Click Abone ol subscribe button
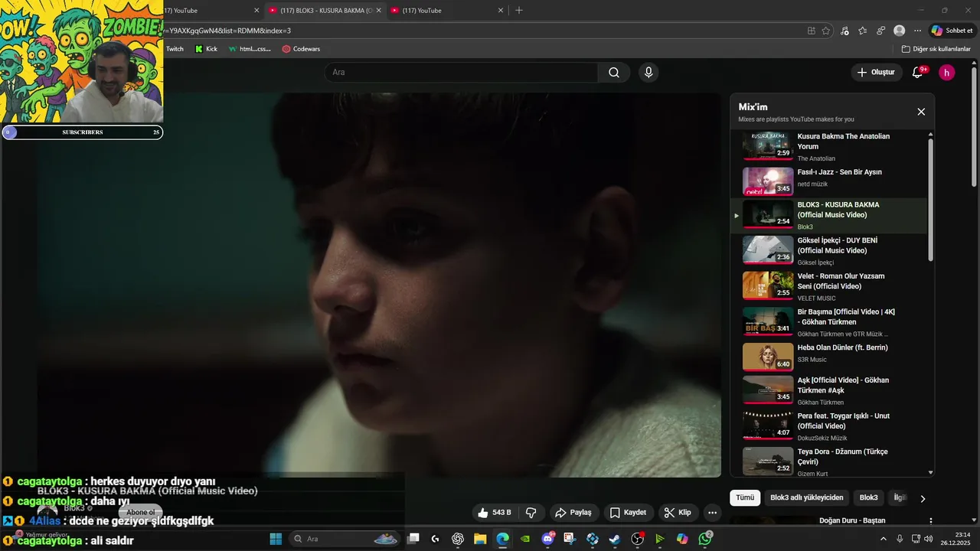The image size is (980, 551). tap(140, 512)
